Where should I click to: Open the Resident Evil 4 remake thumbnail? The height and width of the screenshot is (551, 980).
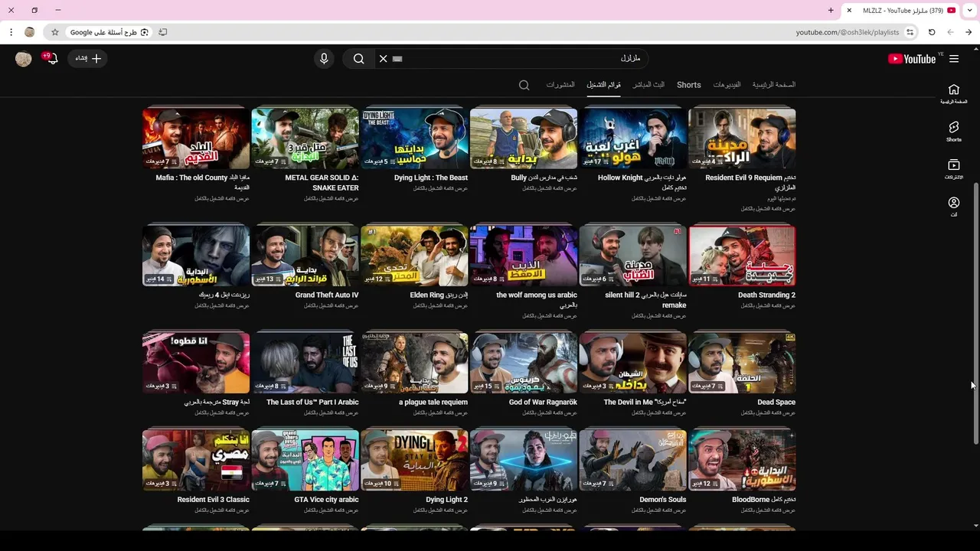coord(196,256)
